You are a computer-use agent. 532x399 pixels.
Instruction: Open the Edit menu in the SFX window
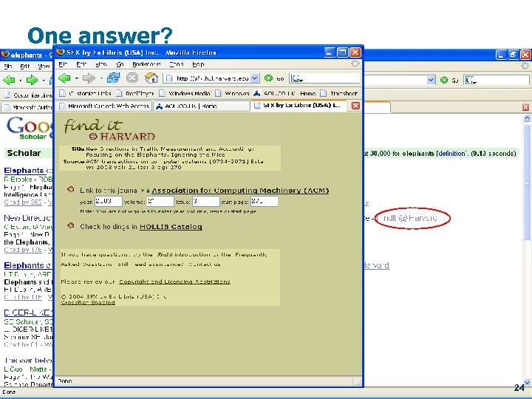tap(81, 64)
